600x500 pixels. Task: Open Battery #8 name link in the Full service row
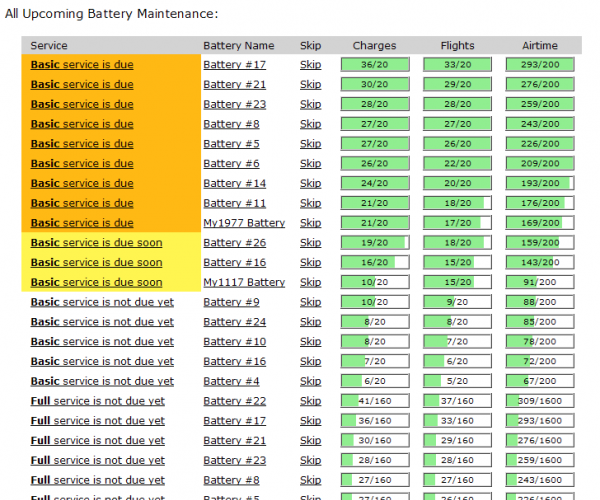pos(231,480)
